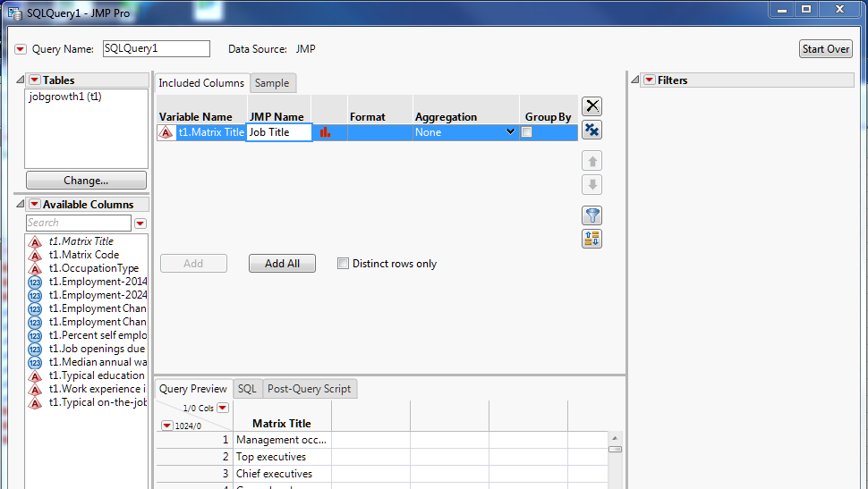The height and width of the screenshot is (489, 868).
Task: Click the JMP Pro window title icon
Action: [x=15, y=13]
